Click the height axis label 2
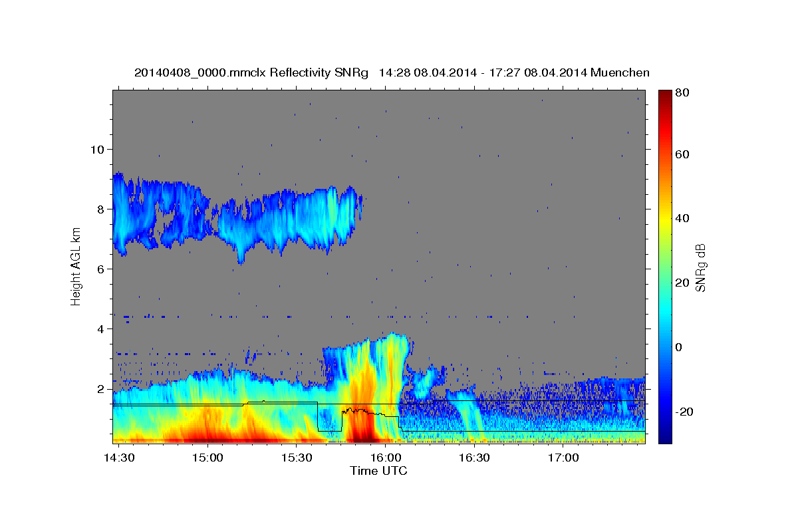The image size is (798, 532). pos(102,389)
